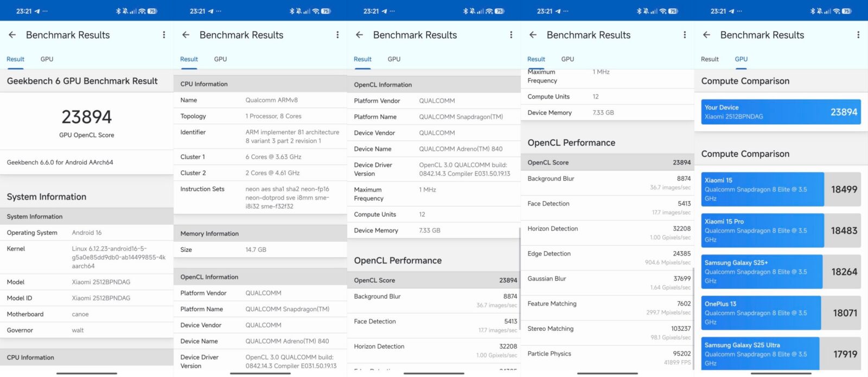Image resolution: width=868 pixels, height=377 pixels.
Task: Open the OnePlus 13 comparison entry
Action: (781, 313)
